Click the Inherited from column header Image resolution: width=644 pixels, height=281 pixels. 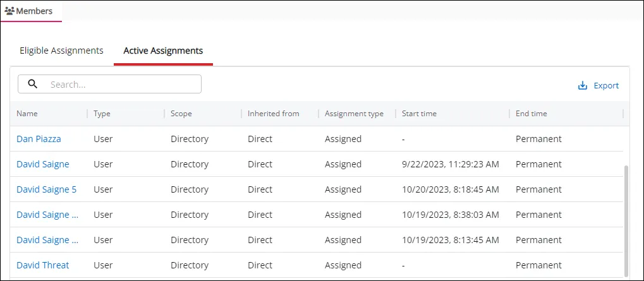point(273,114)
